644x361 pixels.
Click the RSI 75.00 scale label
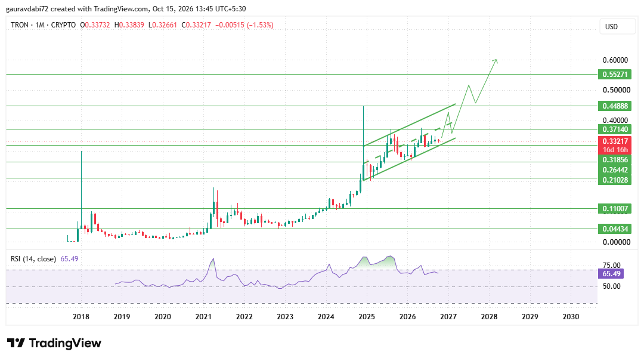pos(612,265)
